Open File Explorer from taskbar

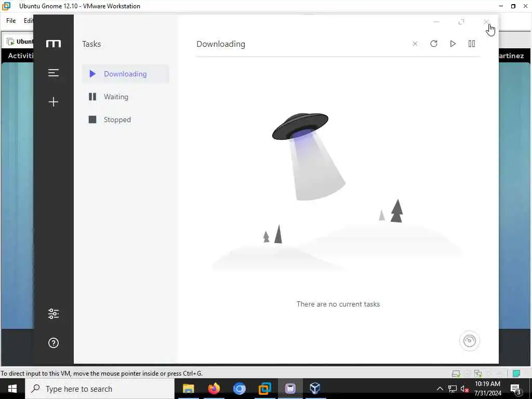click(x=188, y=389)
